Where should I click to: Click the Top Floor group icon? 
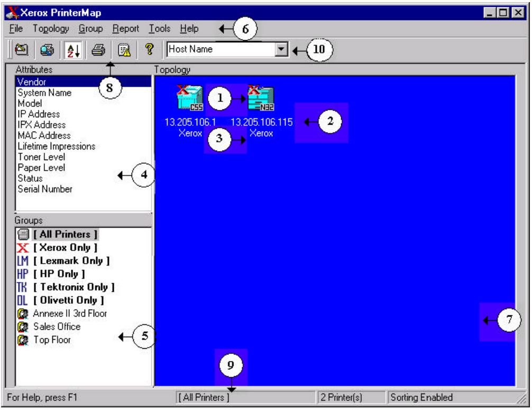point(23,340)
